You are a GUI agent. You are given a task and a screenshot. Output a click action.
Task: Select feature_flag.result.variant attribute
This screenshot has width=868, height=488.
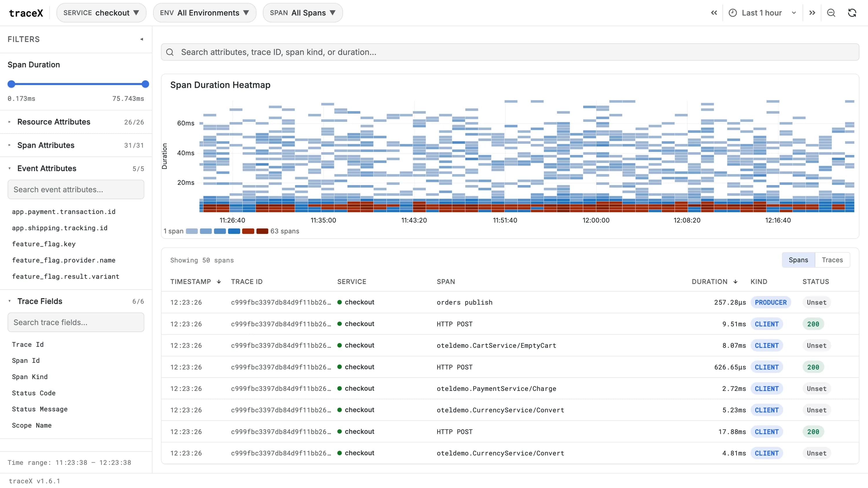click(66, 276)
